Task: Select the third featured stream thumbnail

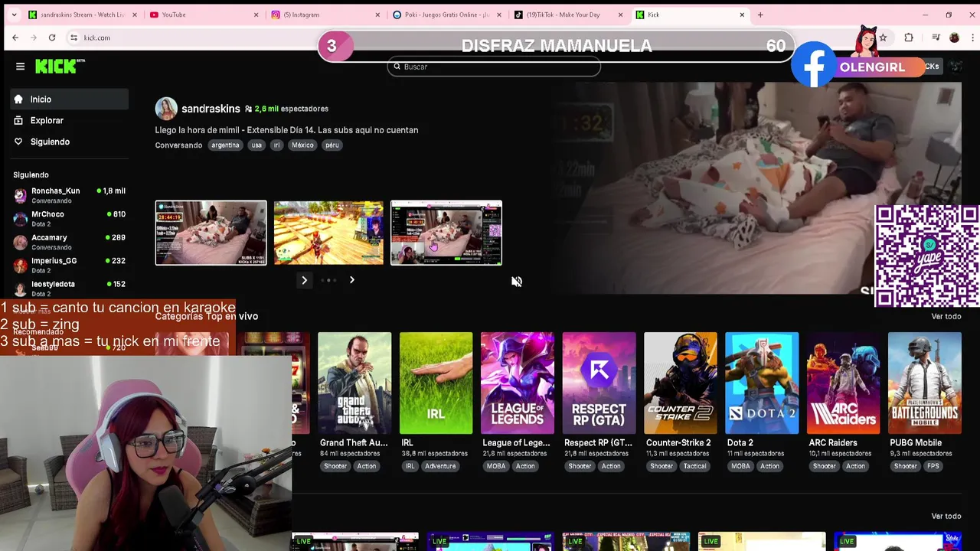Action: click(x=446, y=233)
